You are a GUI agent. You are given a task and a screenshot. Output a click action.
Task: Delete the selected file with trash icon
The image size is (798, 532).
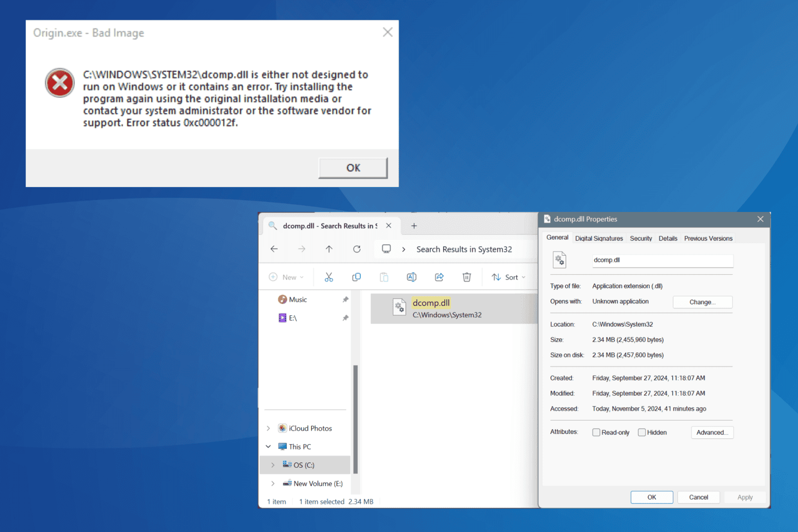tap(467, 277)
